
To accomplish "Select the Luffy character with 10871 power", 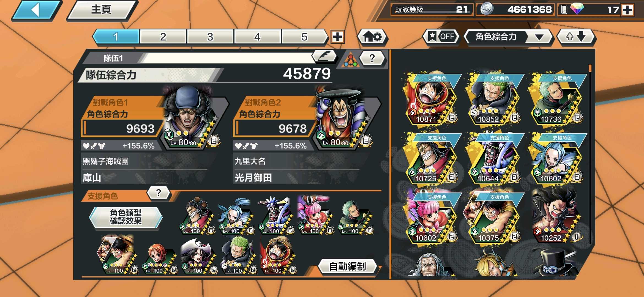I will point(431,98).
